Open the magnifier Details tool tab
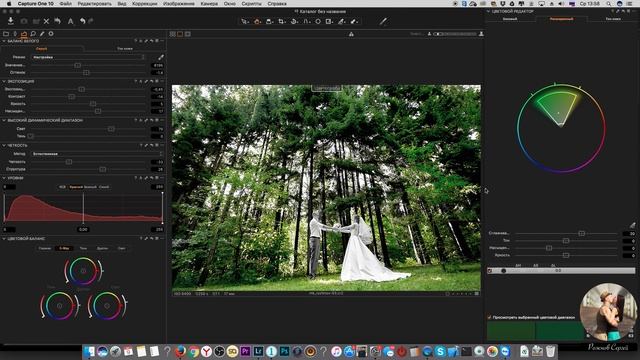Screen dimensions: 640x360 [33, 34]
